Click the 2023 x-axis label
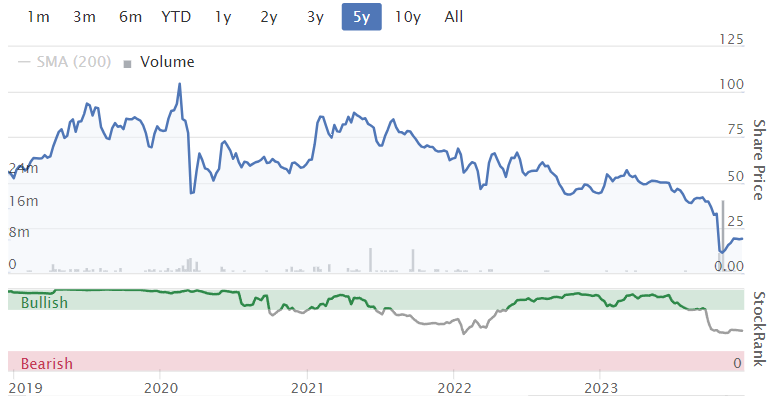 (x=601, y=388)
